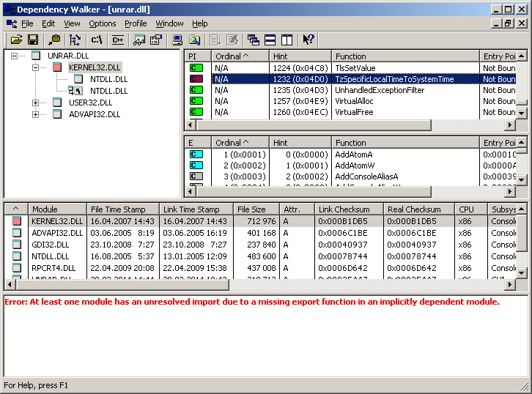The width and height of the screenshot is (532, 394).
Task: Click module list horizontal scrollbar left arrow
Action: point(10,285)
